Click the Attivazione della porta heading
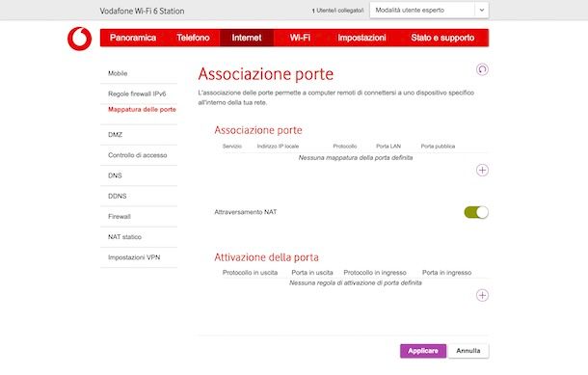588x375 pixels. [x=267, y=257]
